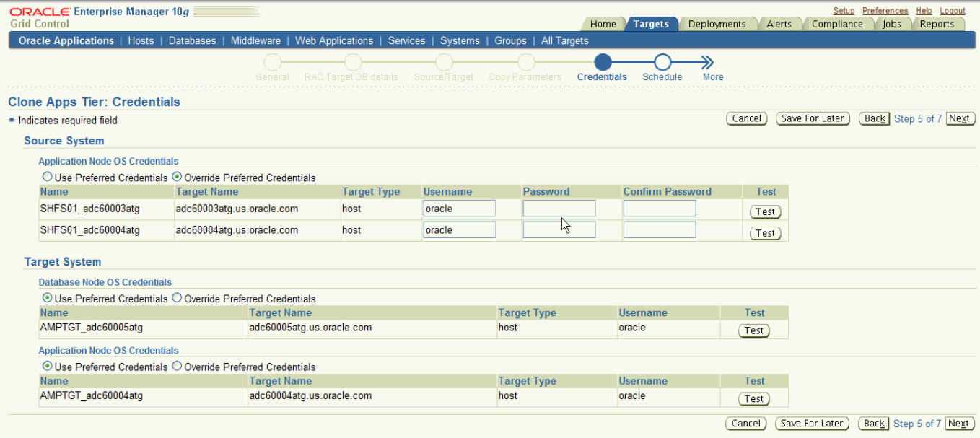Select the Schedule step circle in wizard train
The image size is (980, 438).
(662, 63)
